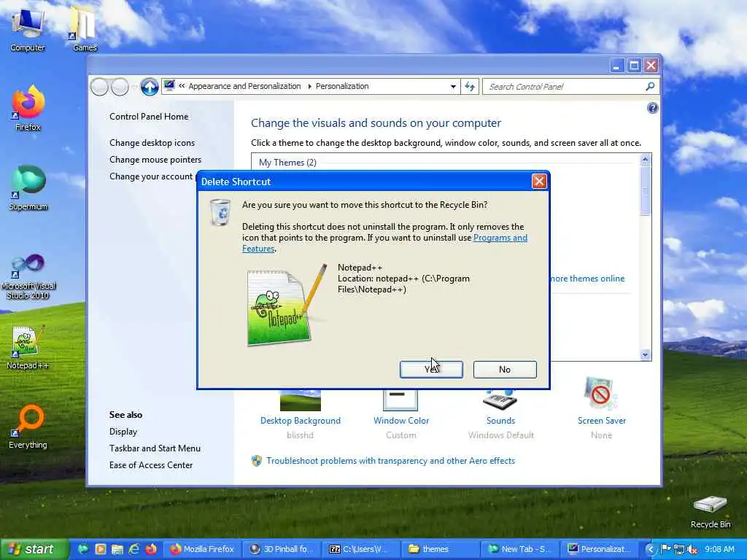
Task: Go to Appearance and Personalization breadcrumb
Action: click(x=244, y=86)
